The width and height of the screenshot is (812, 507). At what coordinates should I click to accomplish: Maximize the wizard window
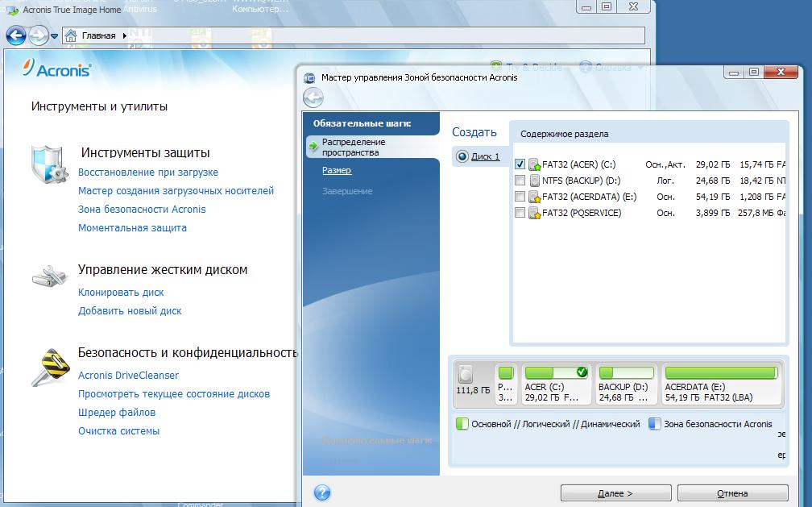[x=754, y=72]
